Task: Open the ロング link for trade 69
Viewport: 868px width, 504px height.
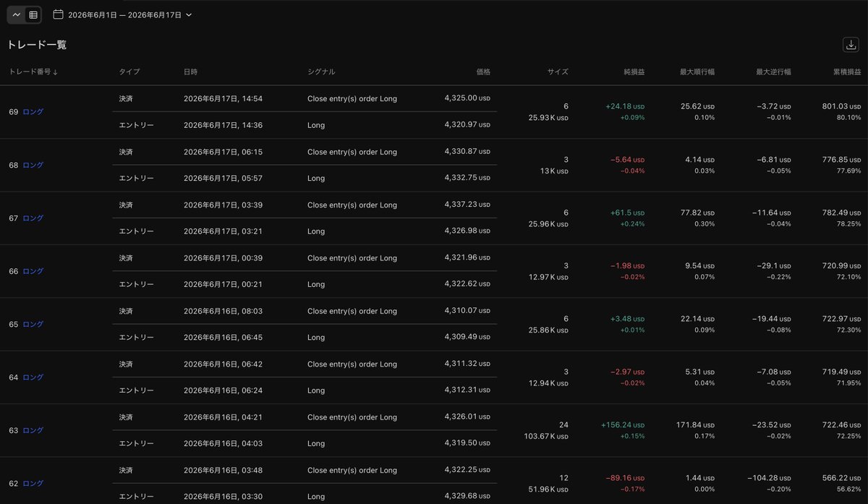Action: pyautogui.click(x=33, y=112)
